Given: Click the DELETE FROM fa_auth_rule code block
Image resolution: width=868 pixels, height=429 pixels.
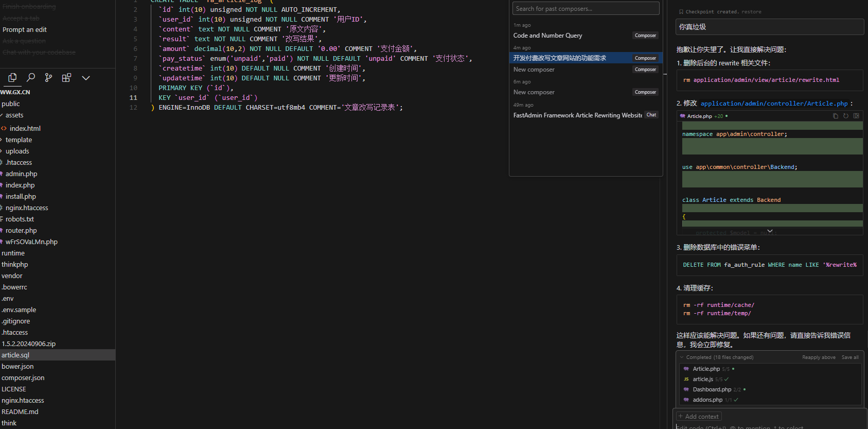Looking at the screenshot, I should (770, 265).
